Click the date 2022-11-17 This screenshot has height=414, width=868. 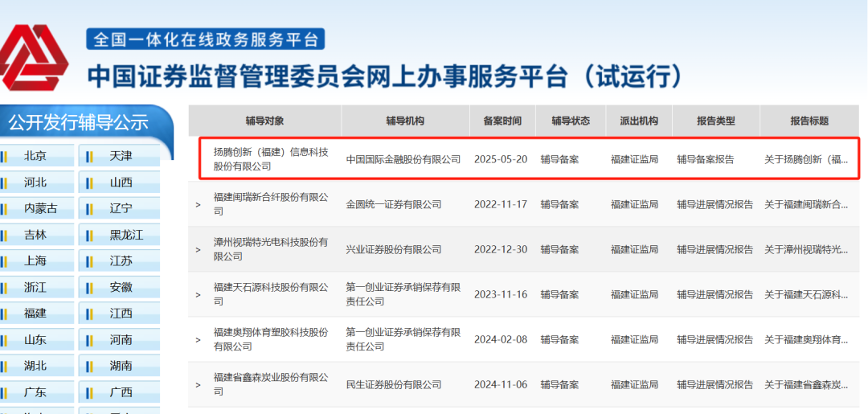(501, 205)
